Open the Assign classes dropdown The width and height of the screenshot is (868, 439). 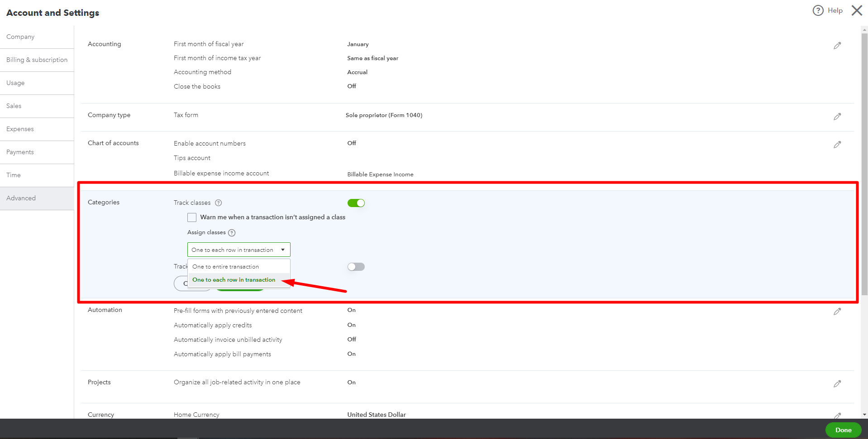(x=238, y=249)
